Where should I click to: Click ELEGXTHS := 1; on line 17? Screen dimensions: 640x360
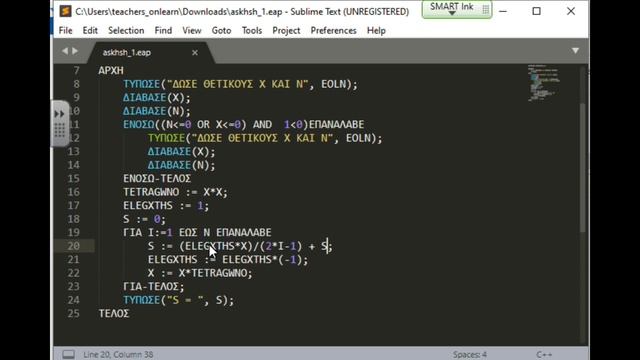[x=166, y=205]
